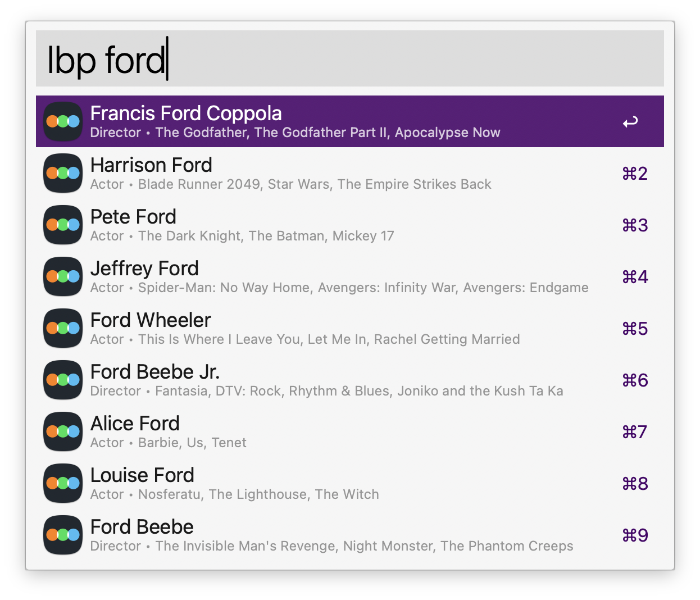Click the Letterboxd icon next to Alice Ford
This screenshot has width=700, height=600.
click(63, 431)
